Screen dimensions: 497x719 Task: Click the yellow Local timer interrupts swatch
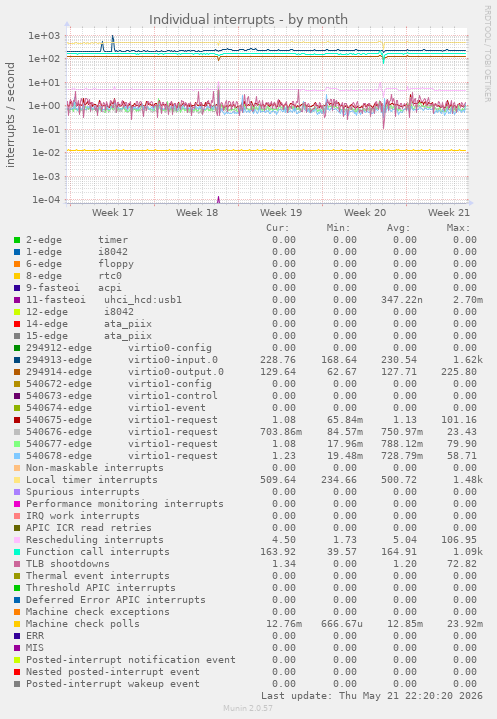click(x=17, y=480)
